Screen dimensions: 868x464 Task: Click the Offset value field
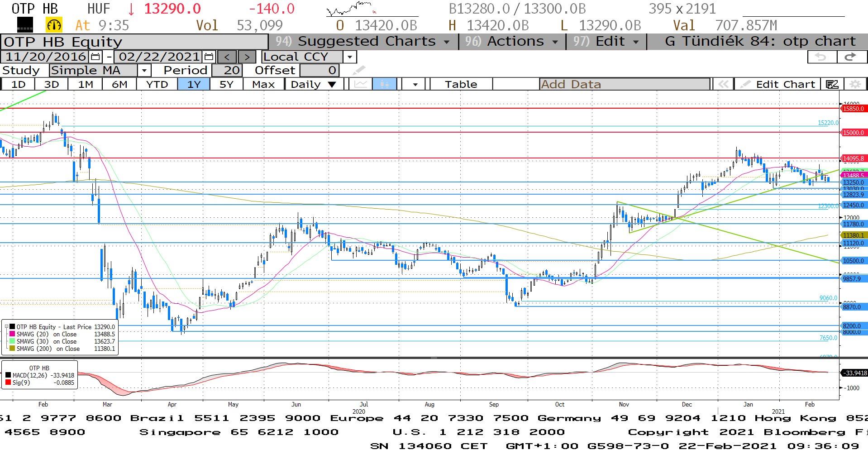tap(320, 70)
